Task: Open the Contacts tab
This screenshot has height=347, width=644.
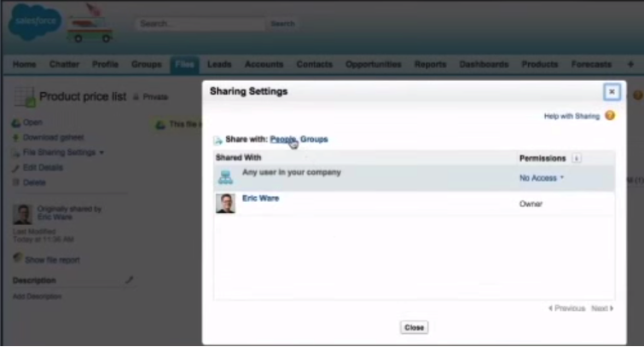Action: [x=314, y=65]
